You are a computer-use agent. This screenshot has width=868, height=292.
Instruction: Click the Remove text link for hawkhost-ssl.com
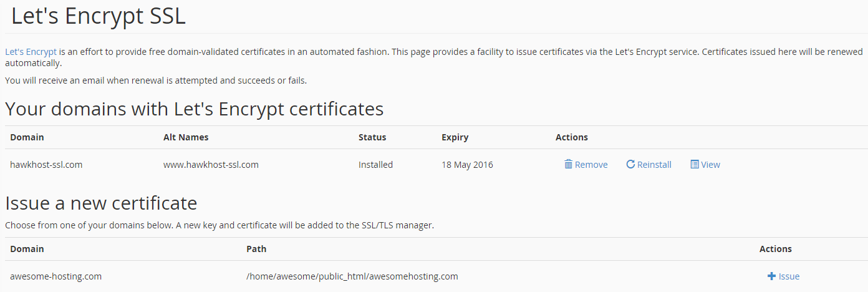click(x=591, y=165)
